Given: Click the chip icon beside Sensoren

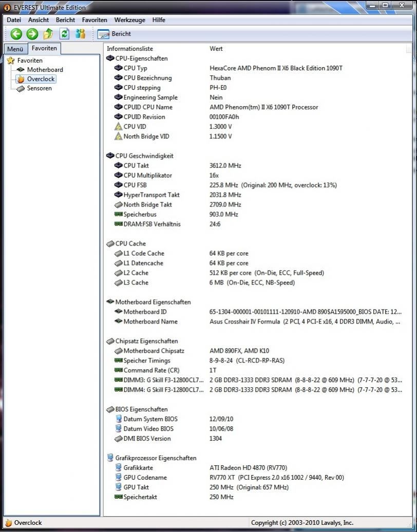Looking at the screenshot, I should tap(21, 88).
